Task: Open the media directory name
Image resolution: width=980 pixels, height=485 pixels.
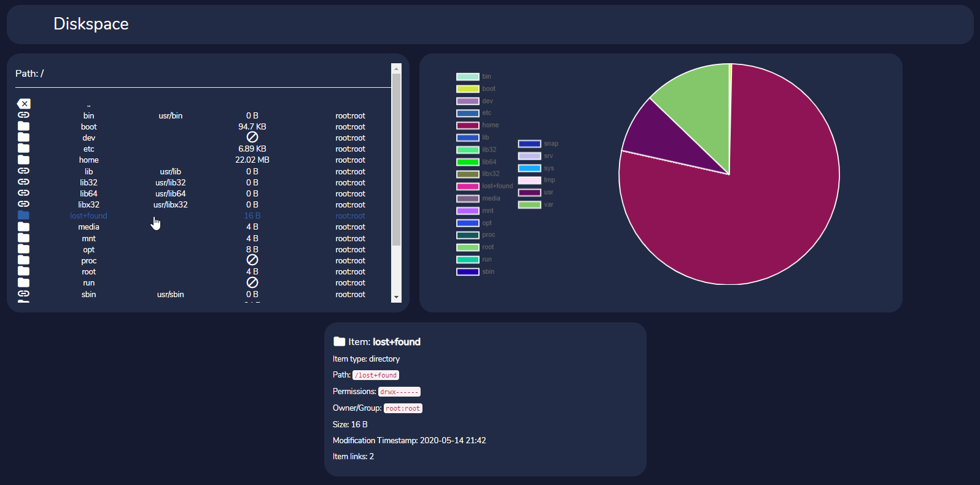Action: pos(89,227)
